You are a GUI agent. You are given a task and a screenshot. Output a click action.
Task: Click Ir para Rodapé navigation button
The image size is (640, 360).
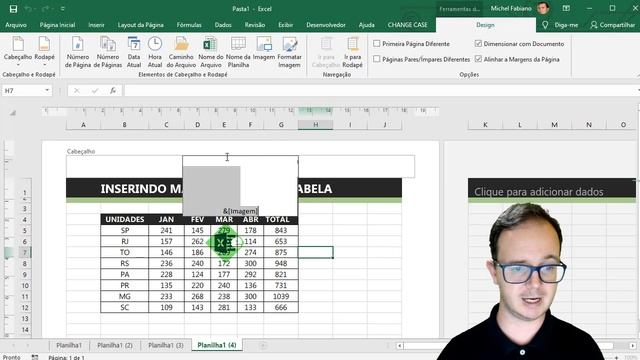[352, 52]
